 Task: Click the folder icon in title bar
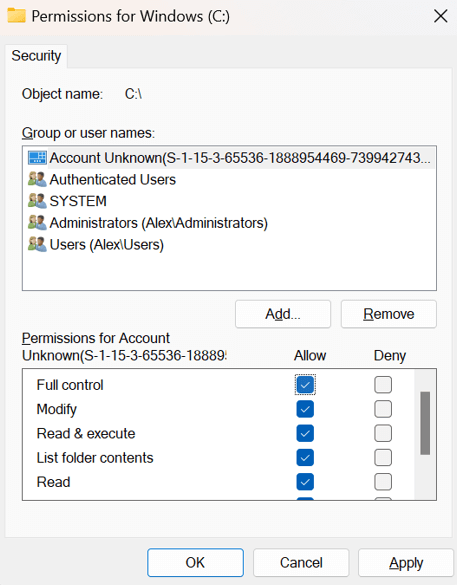click(16, 16)
